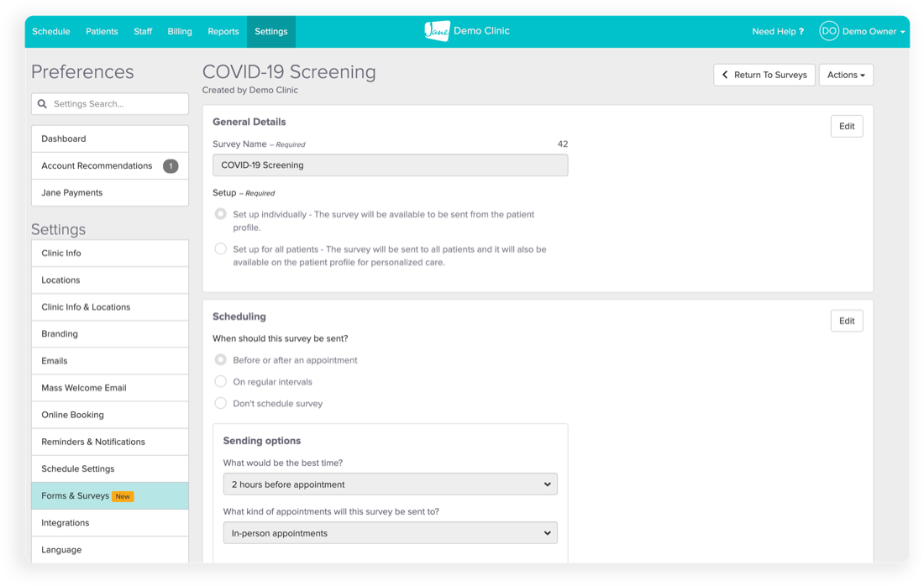Switch to the Patients tab

point(102,31)
